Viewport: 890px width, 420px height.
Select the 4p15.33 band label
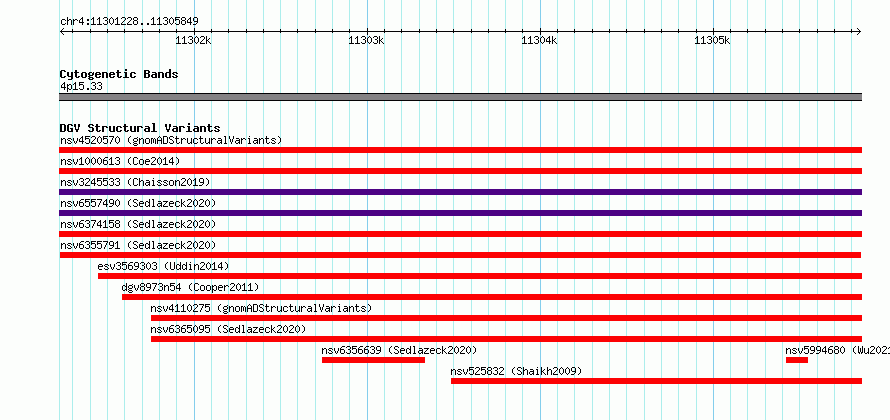click(81, 86)
